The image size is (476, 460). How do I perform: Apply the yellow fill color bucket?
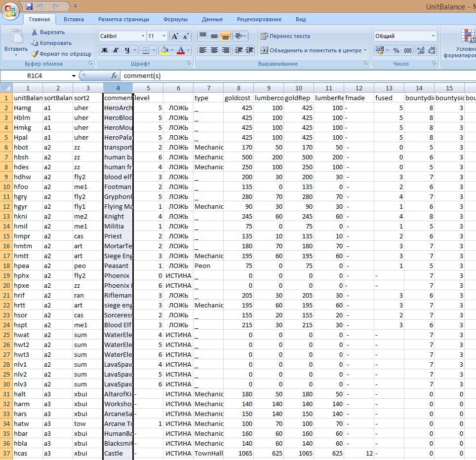pyautogui.click(x=164, y=50)
